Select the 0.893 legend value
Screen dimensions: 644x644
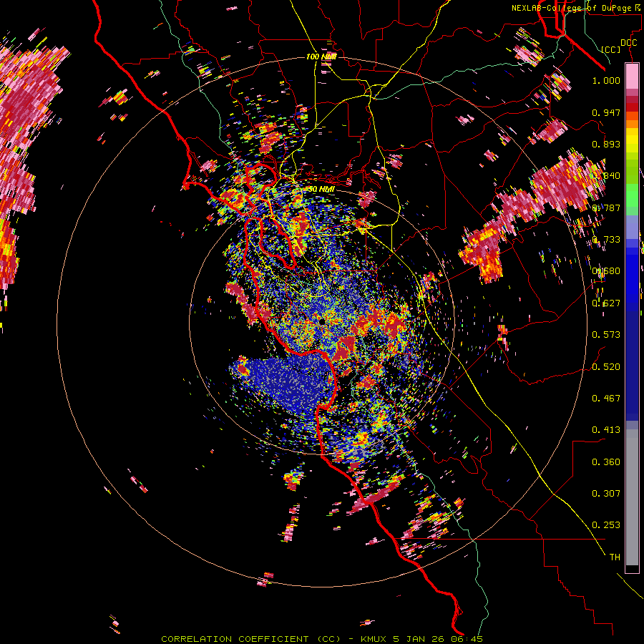[x=606, y=144]
